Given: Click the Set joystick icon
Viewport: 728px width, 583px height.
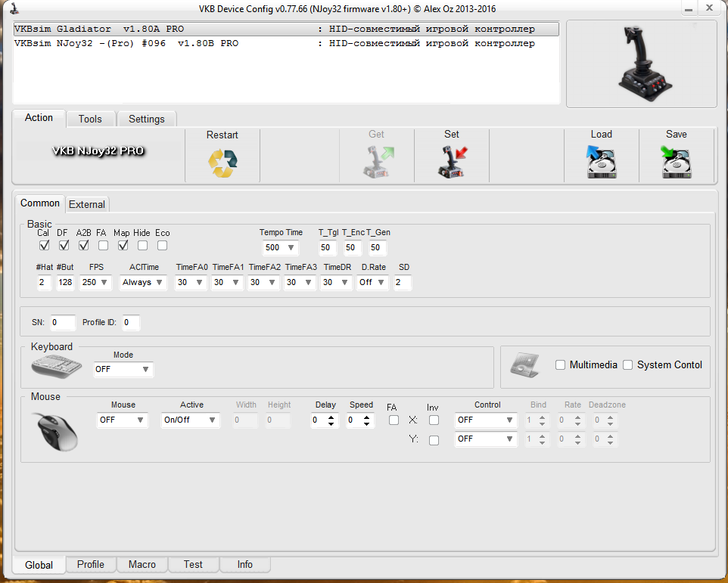Looking at the screenshot, I should [x=452, y=162].
